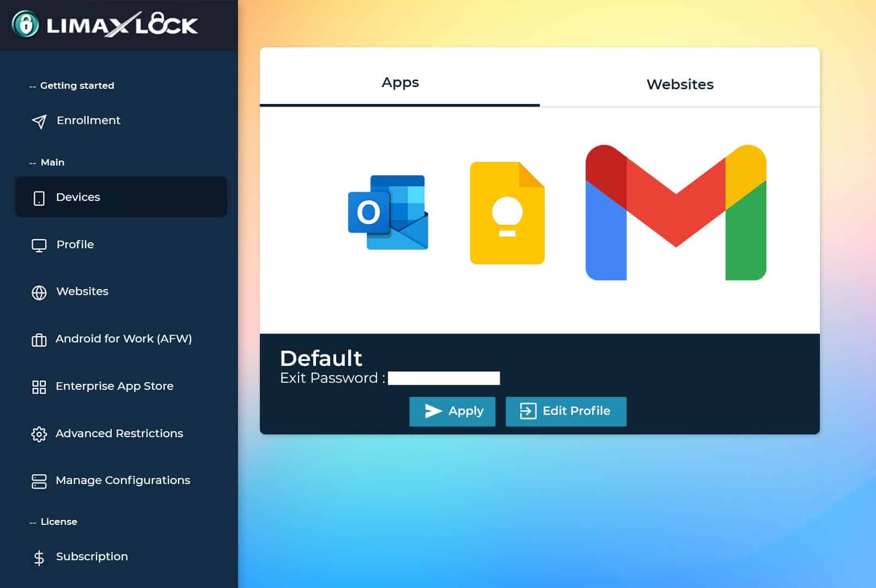Image resolution: width=876 pixels, height=588 pixels.
Task: Click the Exit Password field
Action: (x=443, y=378)
